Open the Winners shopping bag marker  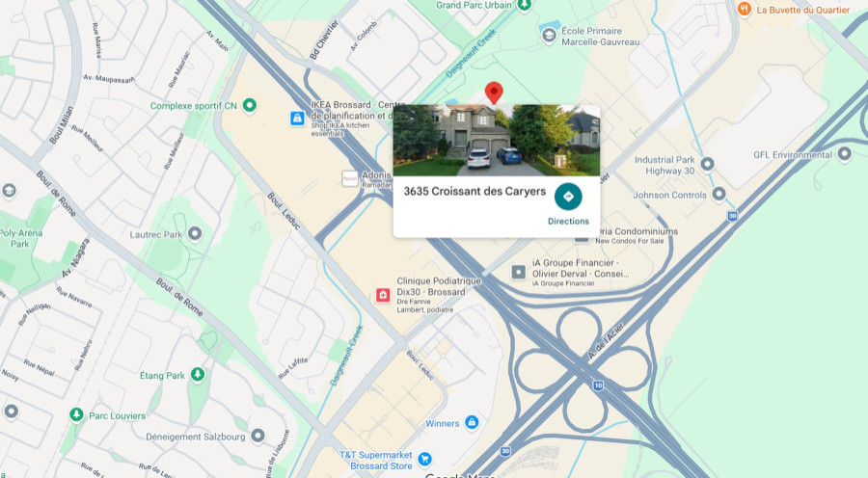pos(472,423)
